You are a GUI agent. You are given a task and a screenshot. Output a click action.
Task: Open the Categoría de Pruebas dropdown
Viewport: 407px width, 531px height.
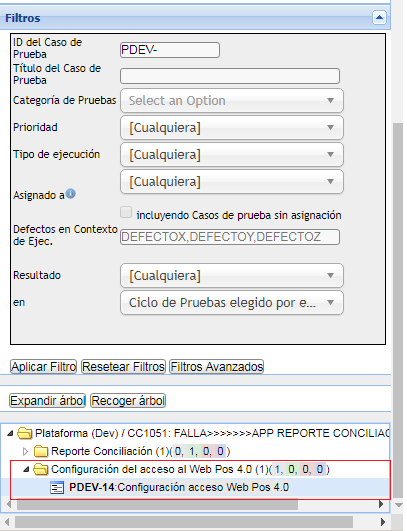pyautogui.click(x=232, y=101)
